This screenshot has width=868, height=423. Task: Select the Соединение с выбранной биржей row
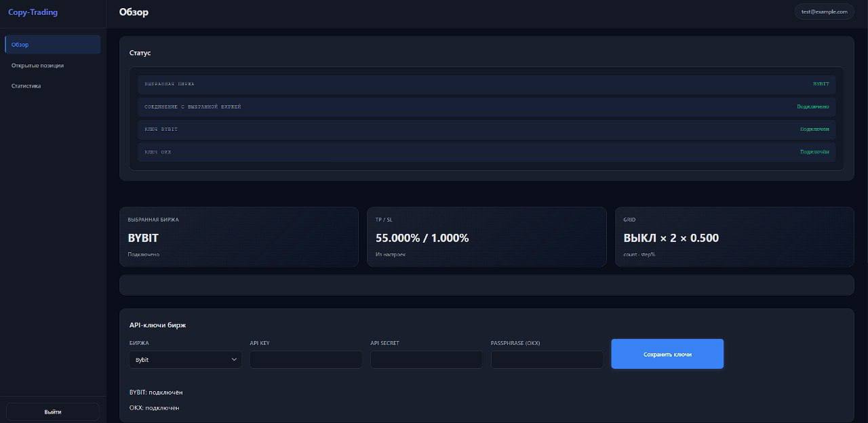click(486, 107)
